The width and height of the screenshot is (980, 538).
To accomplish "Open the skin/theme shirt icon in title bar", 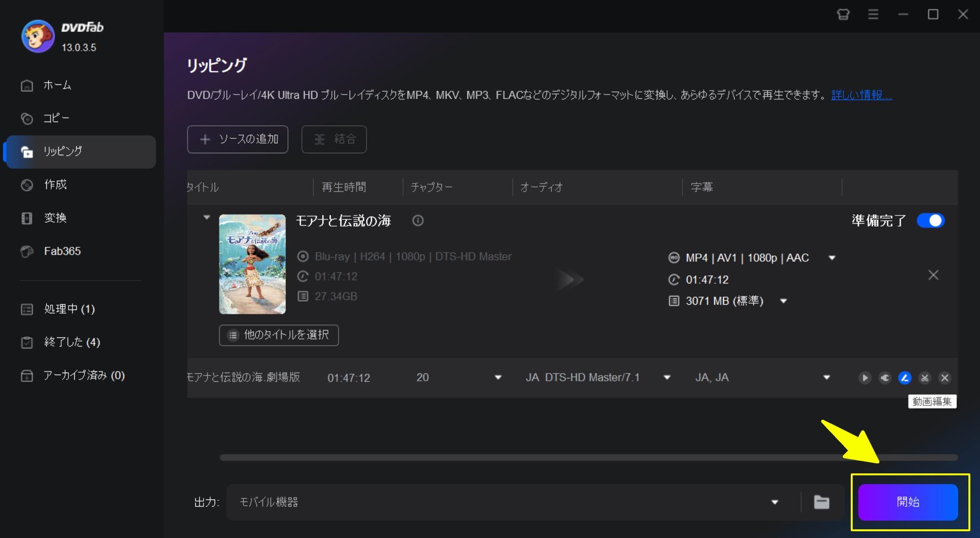I will tap(843, 14).
